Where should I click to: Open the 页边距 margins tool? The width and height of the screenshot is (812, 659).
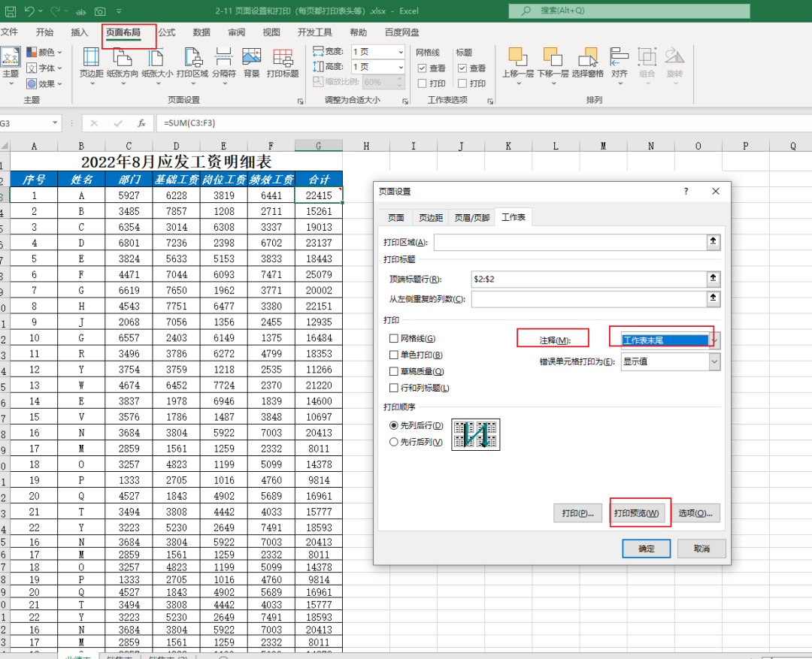[91, 66]
